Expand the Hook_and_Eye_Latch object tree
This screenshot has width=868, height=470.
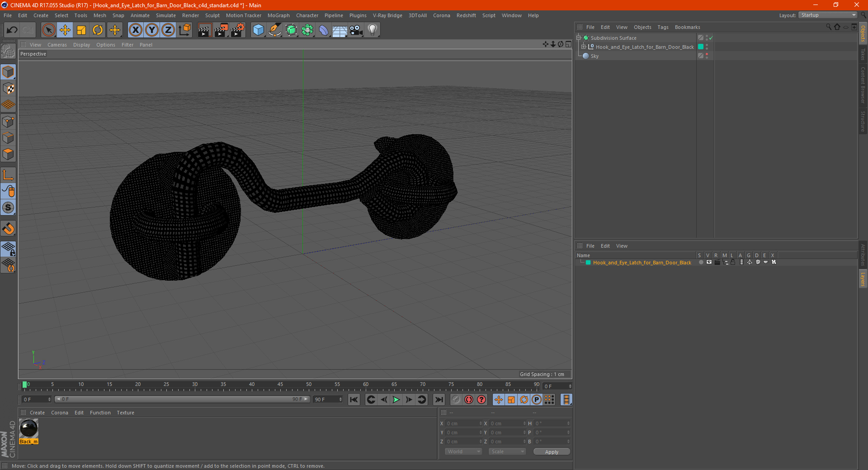click(584, 47)
